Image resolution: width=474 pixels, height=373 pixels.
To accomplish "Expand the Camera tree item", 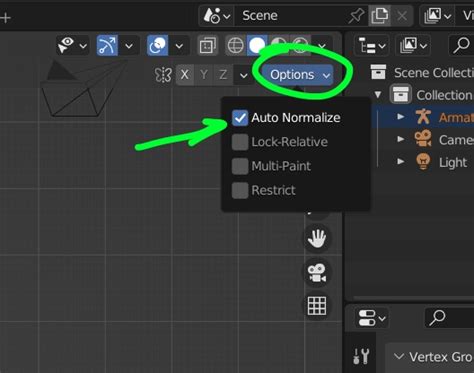I will click(x=401, y=139).
